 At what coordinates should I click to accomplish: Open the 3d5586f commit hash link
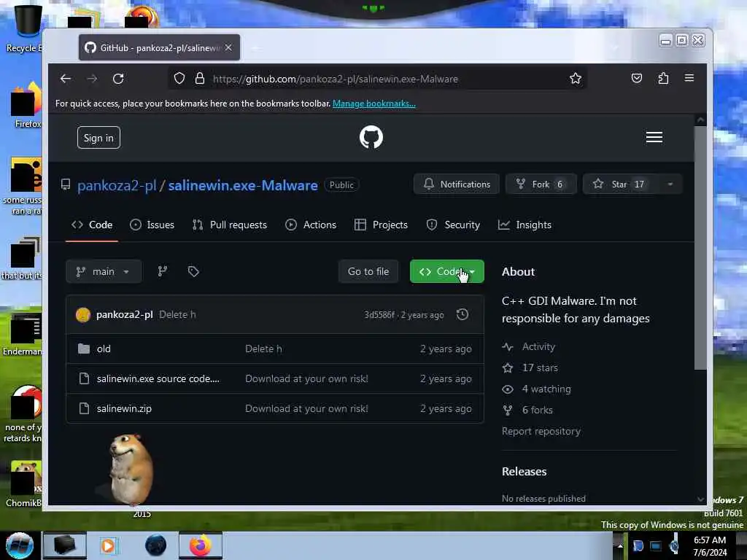click(x=379, y=315)
